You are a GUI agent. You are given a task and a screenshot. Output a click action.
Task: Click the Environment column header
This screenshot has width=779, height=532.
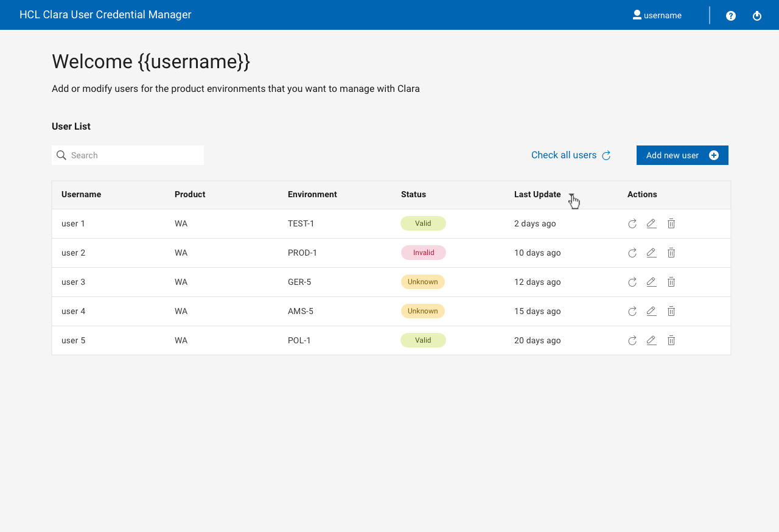312,194
